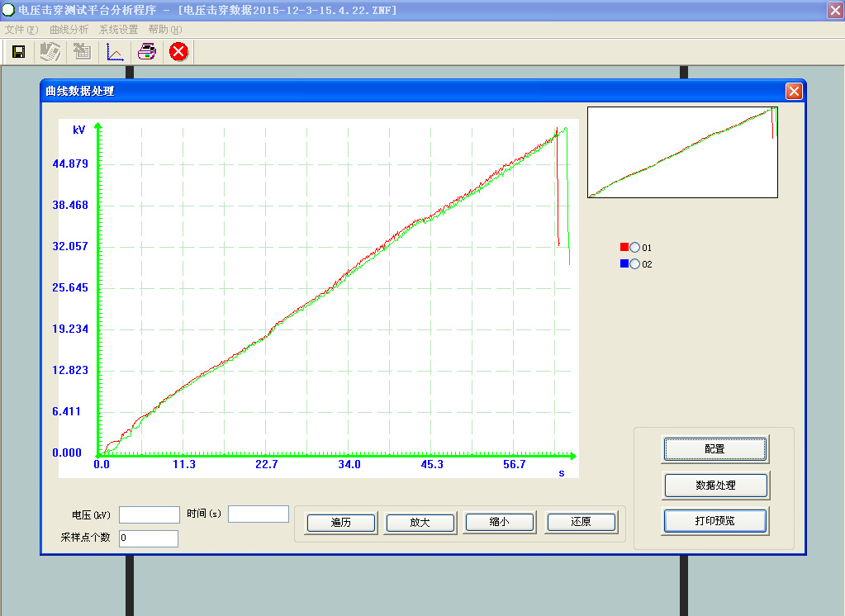The image size is (845, 616).
Task: Close the 曲线数据处理 dialog
Action: tap(793, 91)
